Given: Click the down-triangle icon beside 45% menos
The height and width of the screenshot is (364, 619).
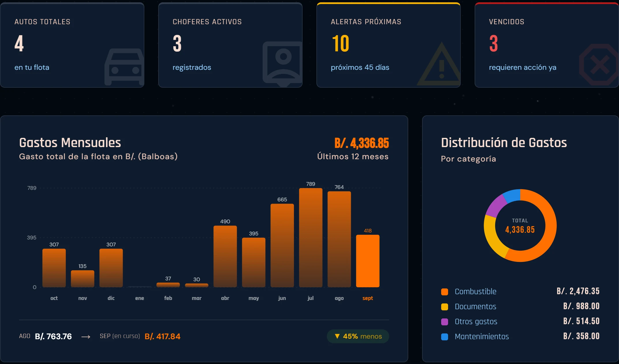Looking at the screenshot, I should pyautogui.click(x=337, y=336).
